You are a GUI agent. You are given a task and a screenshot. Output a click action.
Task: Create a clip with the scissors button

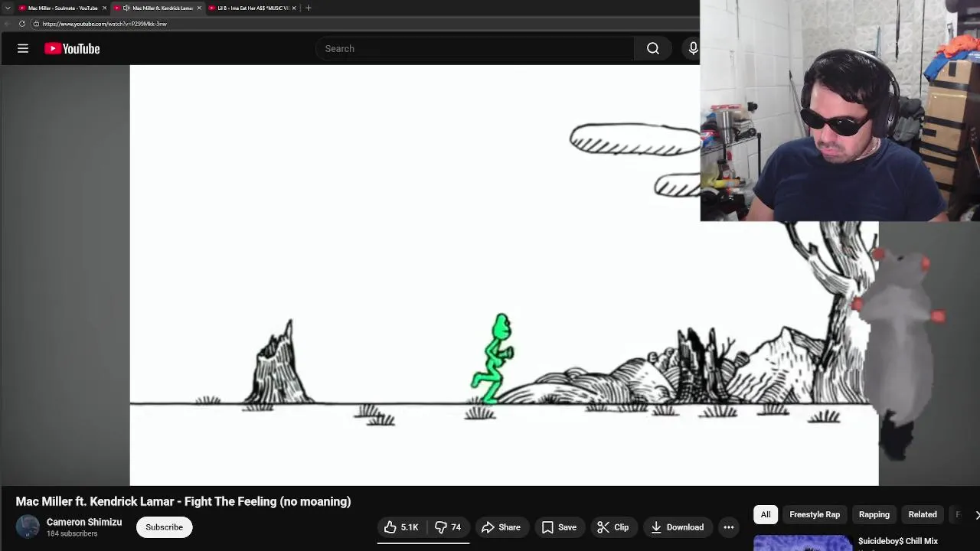coord(612,527)
